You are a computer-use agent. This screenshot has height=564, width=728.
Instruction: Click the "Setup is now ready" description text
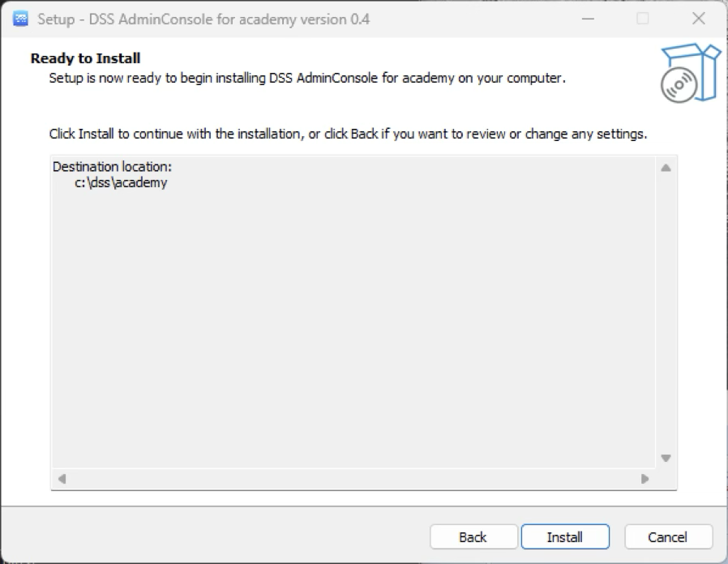coord(306,79)
